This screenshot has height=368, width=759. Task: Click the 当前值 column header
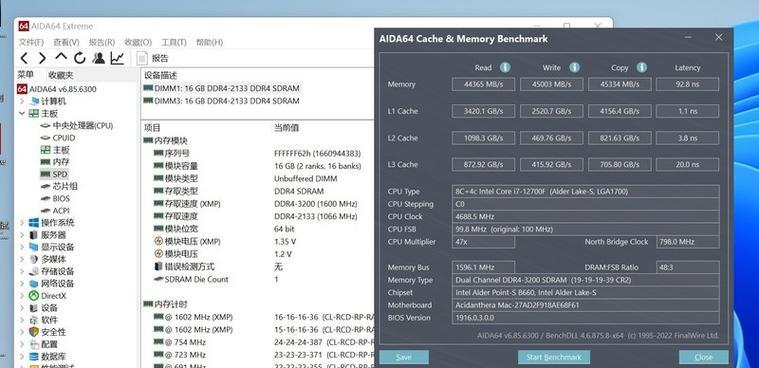(287, 128)
